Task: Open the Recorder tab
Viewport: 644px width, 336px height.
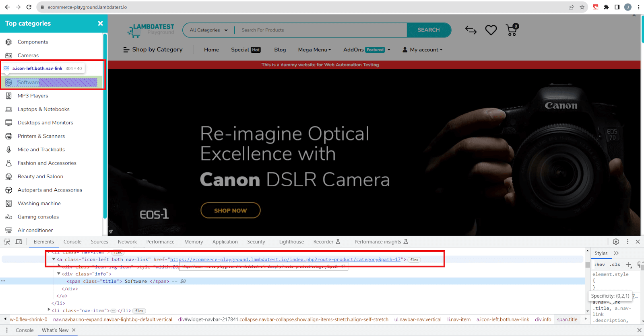Action: (x=327, y=242)
